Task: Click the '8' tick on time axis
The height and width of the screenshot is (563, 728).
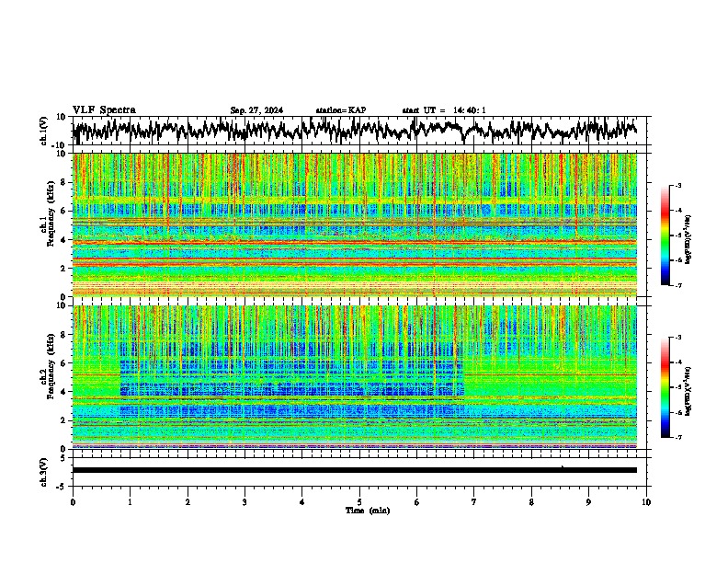Action: pos(531,502)
